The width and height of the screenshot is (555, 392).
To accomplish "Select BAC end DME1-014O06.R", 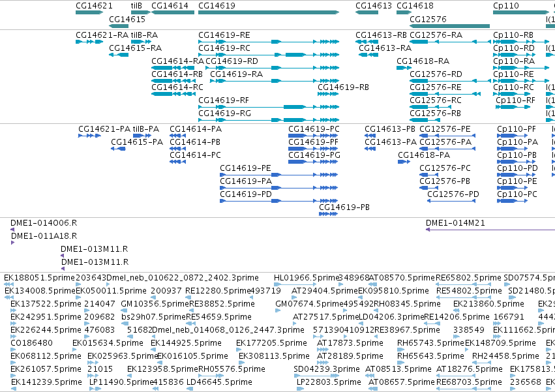I will click(44, 223).
